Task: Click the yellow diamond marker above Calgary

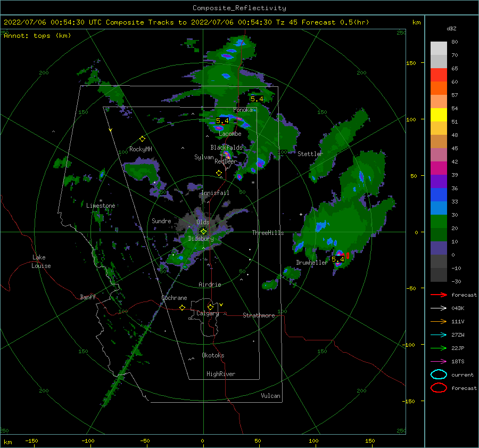Action: coord(210,307)
